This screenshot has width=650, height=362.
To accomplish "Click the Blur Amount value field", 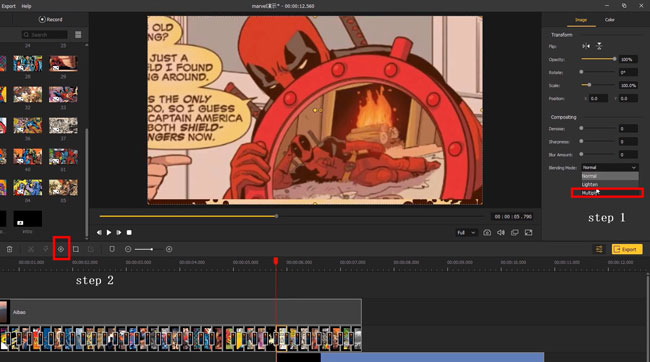I will coord(628,155).
